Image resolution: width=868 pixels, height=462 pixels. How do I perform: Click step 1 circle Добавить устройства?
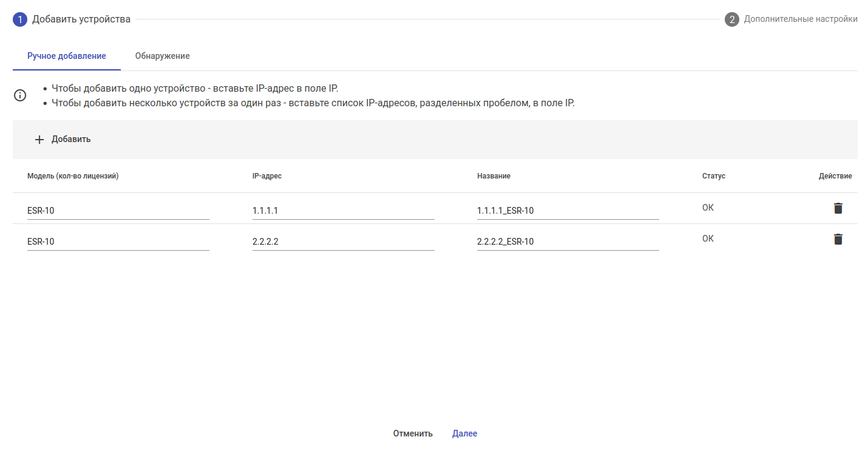(20, 19)
